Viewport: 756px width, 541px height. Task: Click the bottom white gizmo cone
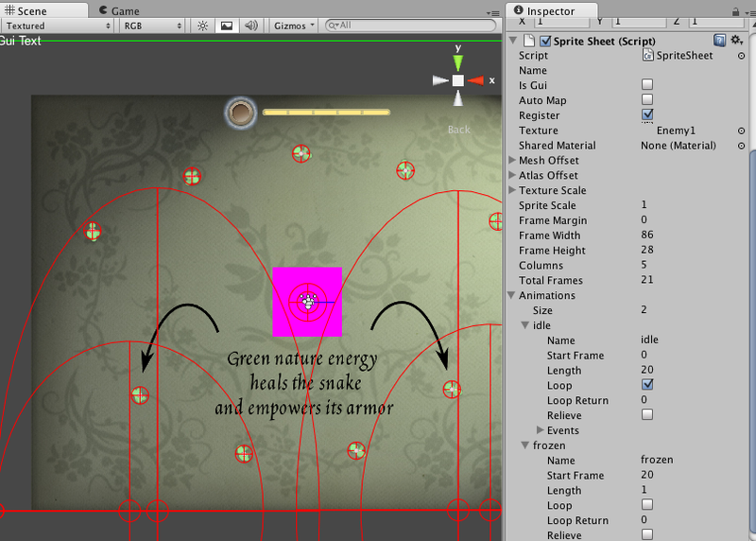[458, 98]
